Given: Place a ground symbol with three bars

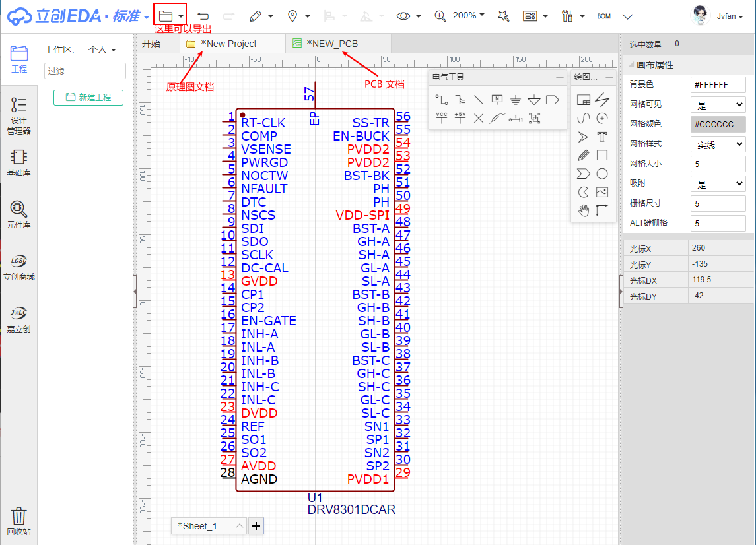Looking at the screenshot, I should pyautogui.click(x=516, y=100).
